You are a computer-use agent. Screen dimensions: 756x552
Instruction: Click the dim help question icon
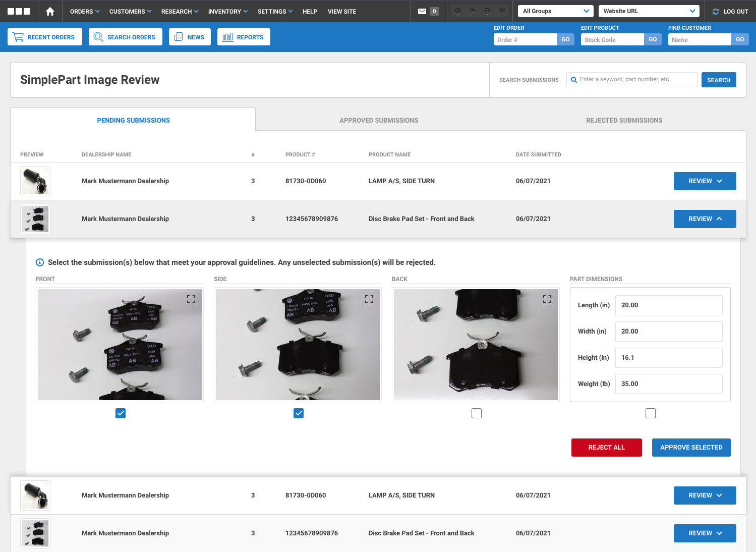487,11
